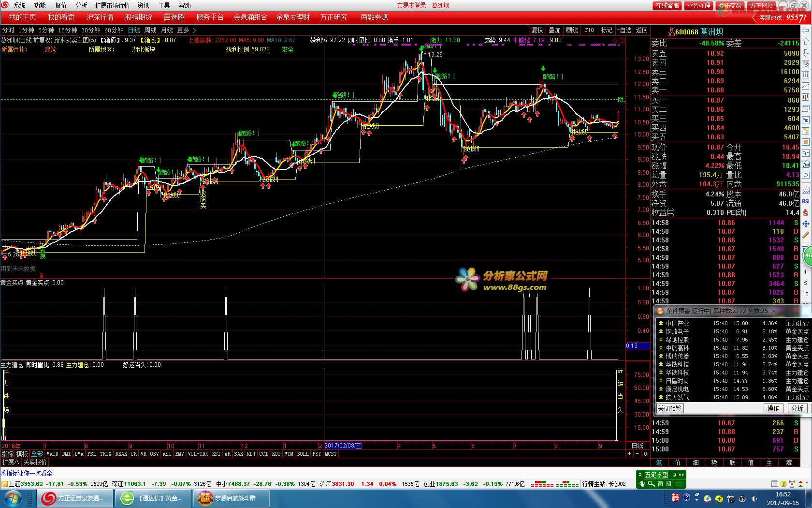Click the blue four-way move arrows icon
Screen dimensions: 812x508
click(806, 224)
